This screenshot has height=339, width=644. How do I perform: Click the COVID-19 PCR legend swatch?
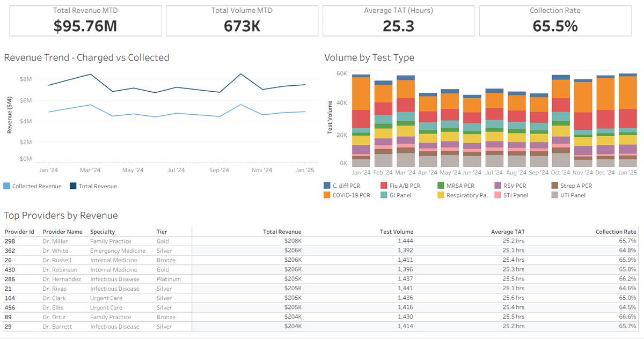(x=327, y=195)
